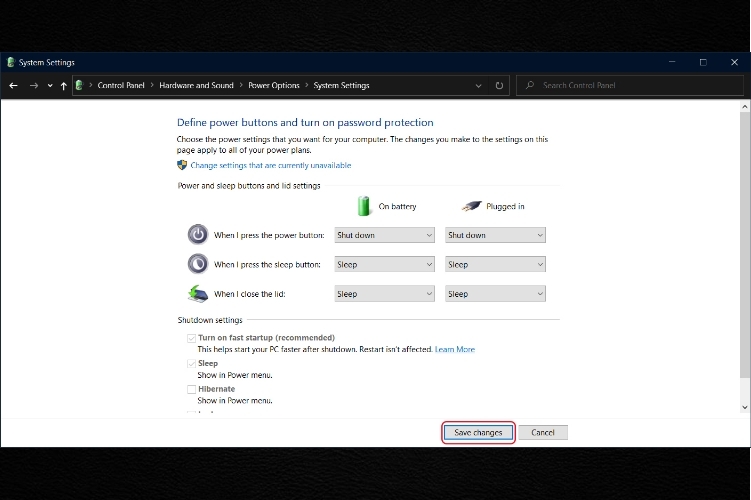Open the Learn More link

(x=455, y=350)
